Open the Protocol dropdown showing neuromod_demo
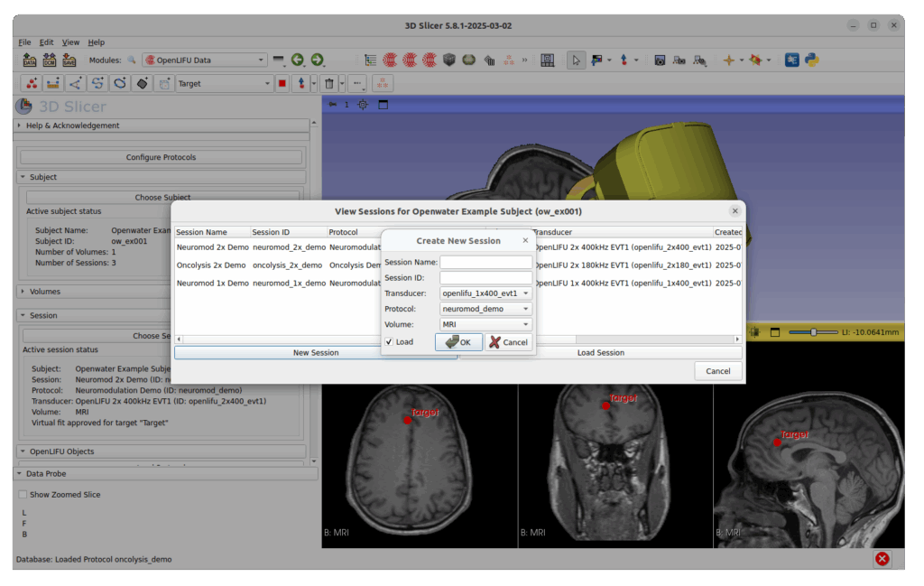Image resolution: width=924 pixels, height=586 pixels. click(x=485, y=309)
